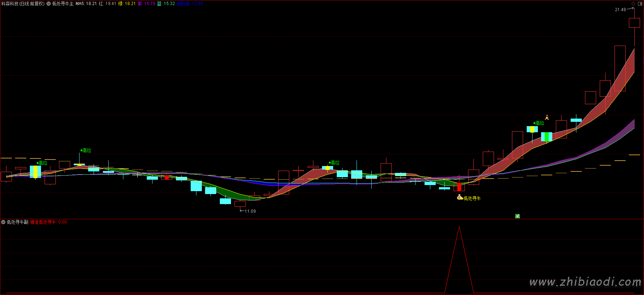Viewport: 644px width, 295px height.
Task: Click the solid green candlestick
Action: point(547,137)
